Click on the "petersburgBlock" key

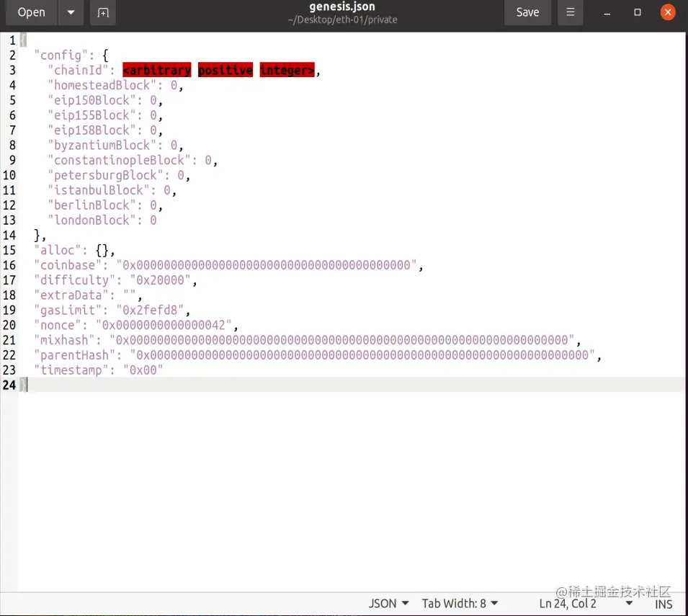(x=105, y=176)
